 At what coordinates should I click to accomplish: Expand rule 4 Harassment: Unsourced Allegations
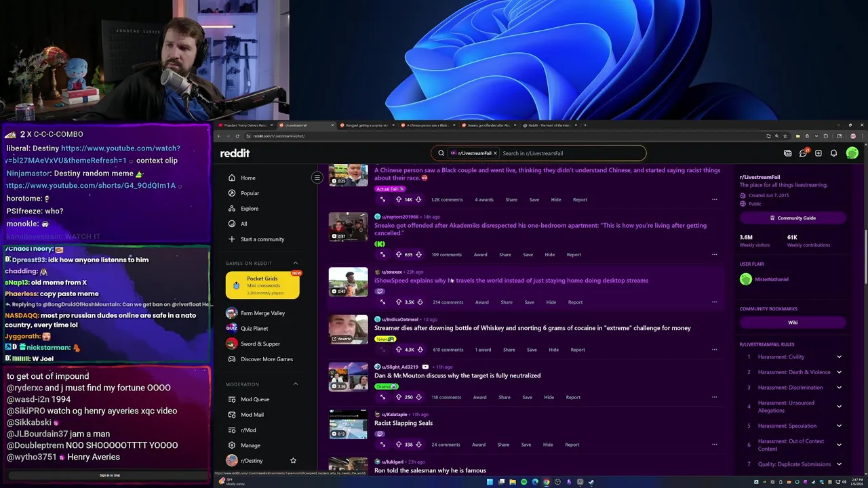(839, 407)
